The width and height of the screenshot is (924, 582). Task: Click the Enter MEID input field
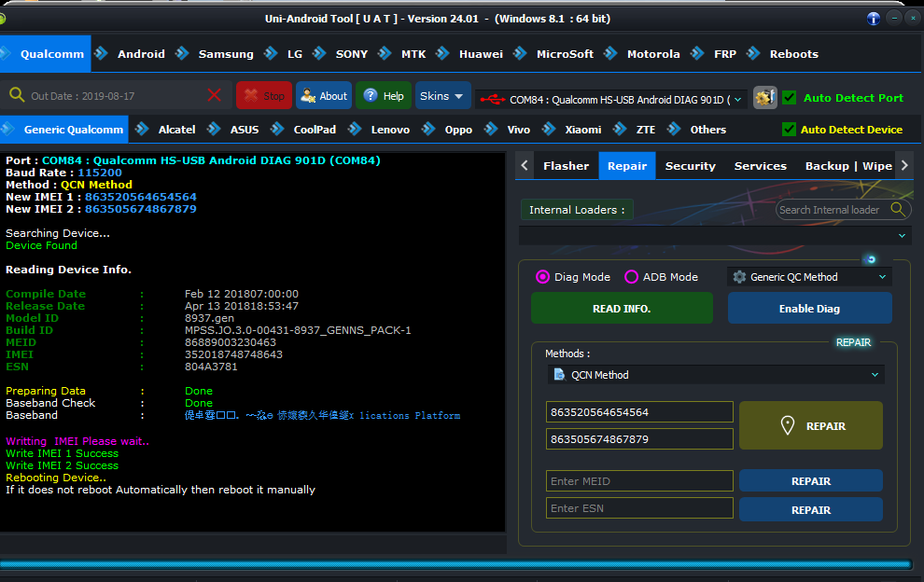click(x=639, y=480)
